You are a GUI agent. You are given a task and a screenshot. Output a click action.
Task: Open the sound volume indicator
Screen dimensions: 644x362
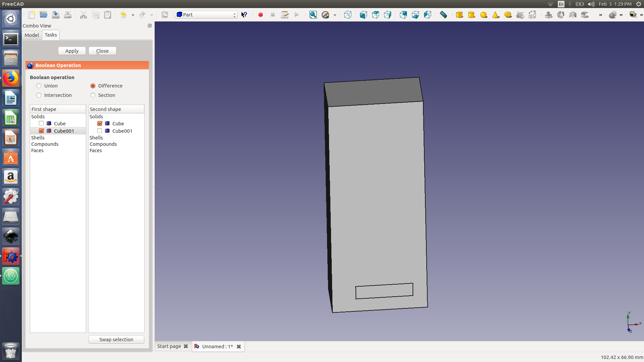pyautogui.click(x=591, y=4)
